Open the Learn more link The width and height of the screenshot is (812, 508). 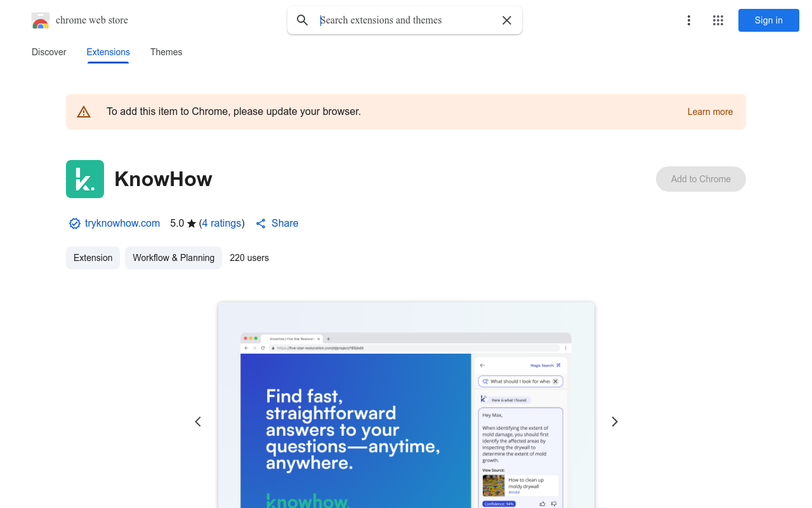click(x=710, y=112)
